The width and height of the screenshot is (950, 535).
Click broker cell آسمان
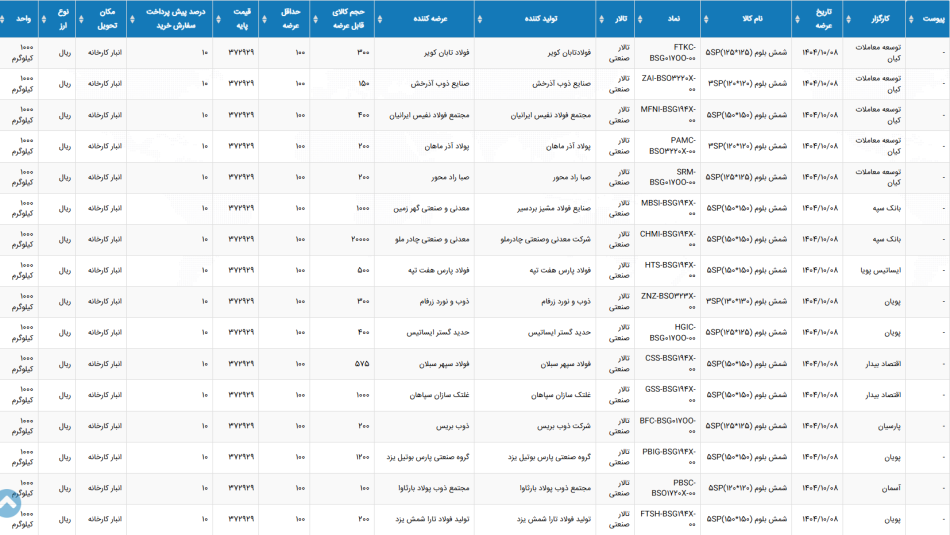[x=891, y=488]
